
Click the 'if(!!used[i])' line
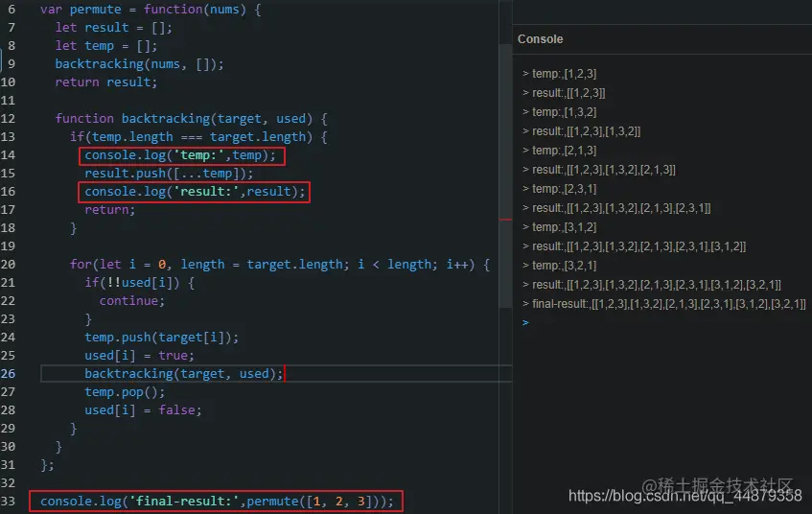tap(140, 282)
